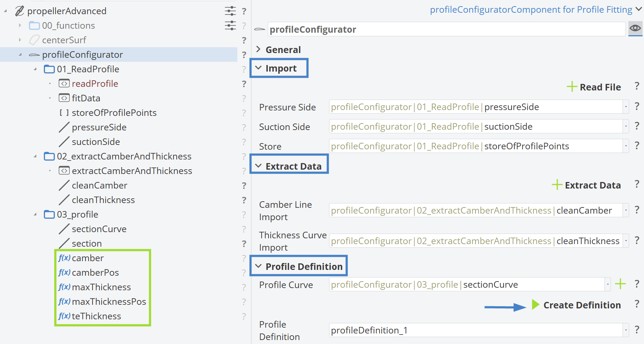
Task: Select the cleanThickness tree item
Action: [x=103, y=200]
